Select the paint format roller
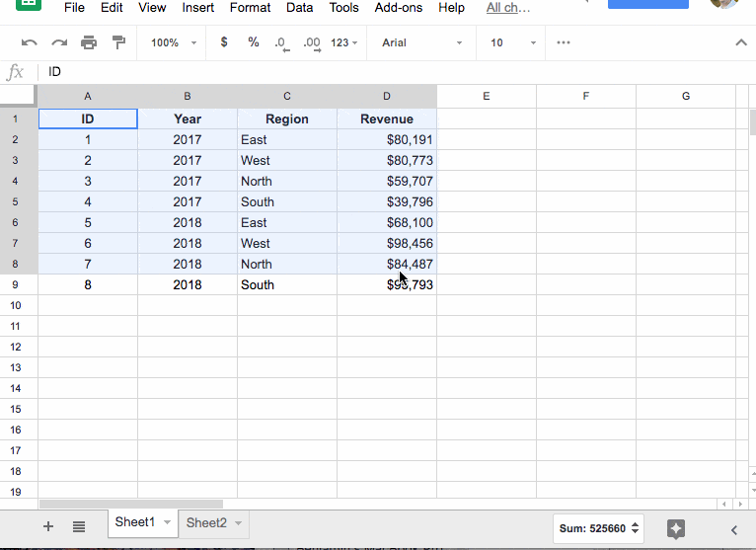This screenshot has height=550, width=756. click(118, 42)
